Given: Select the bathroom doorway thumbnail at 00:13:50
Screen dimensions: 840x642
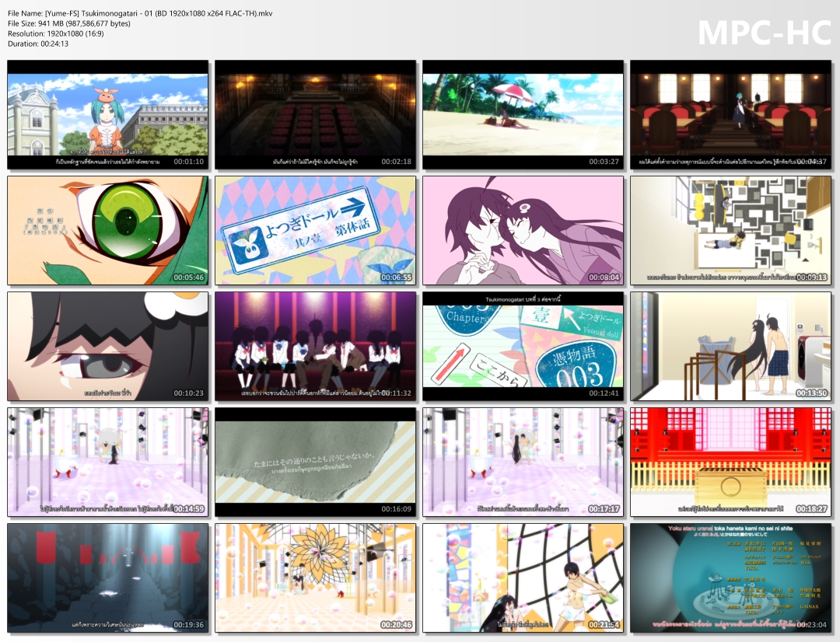Looking at the screenshot, I should click(730, 347).
